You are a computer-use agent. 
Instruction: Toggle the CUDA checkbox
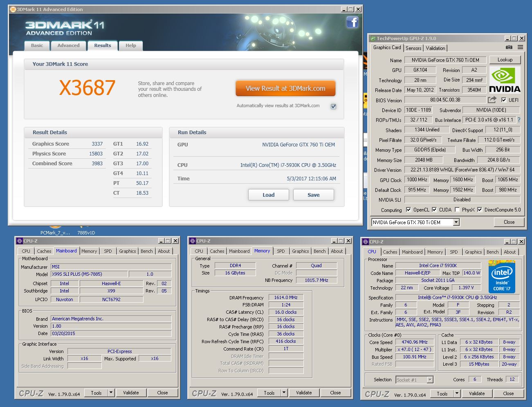click(x=434, y=209)
